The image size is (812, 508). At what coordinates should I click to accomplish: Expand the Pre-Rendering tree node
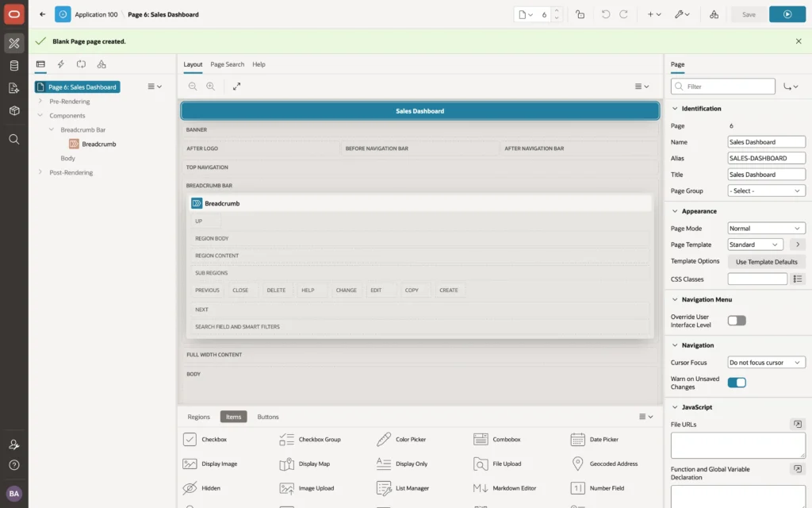click(40, 101)
